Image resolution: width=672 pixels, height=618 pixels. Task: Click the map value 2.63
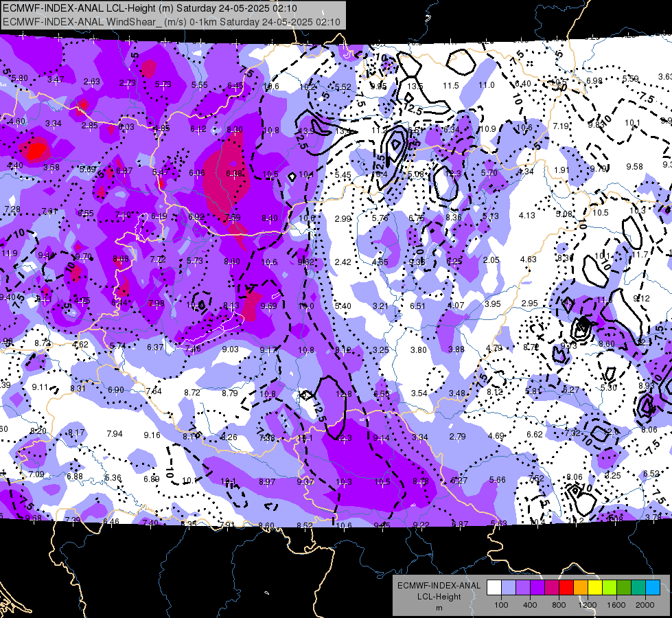click(x=92, y=82)
